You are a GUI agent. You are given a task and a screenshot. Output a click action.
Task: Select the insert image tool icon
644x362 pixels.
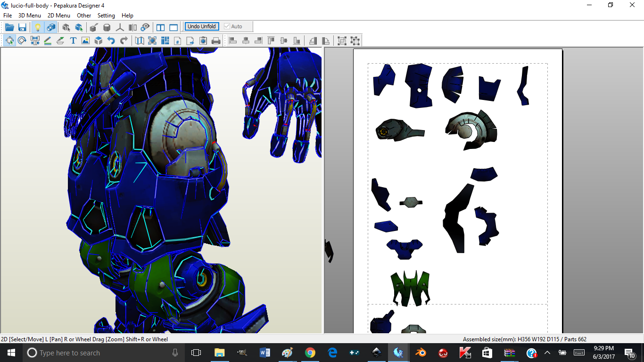pyautogui.click(x=85, y=41)
